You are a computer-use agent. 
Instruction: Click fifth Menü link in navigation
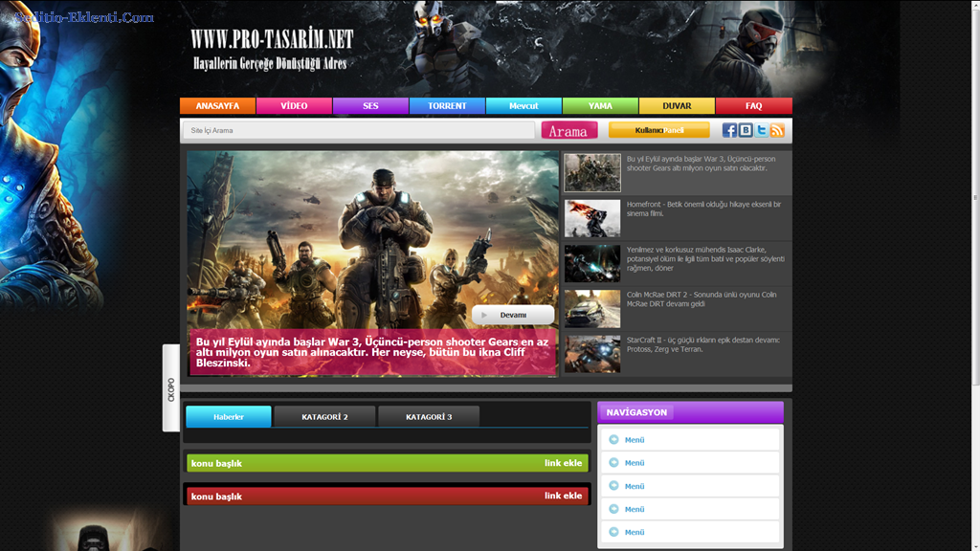click(635, 532)
